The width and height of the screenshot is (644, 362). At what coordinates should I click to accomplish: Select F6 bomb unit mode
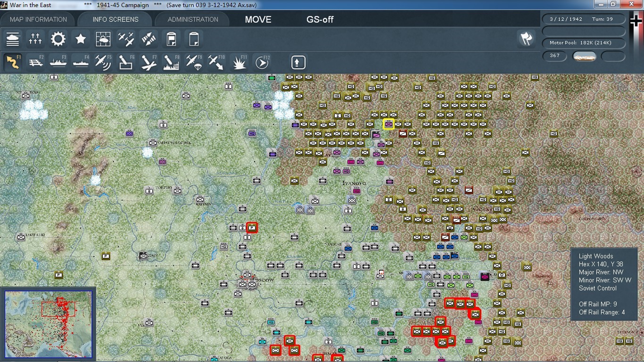126,62
